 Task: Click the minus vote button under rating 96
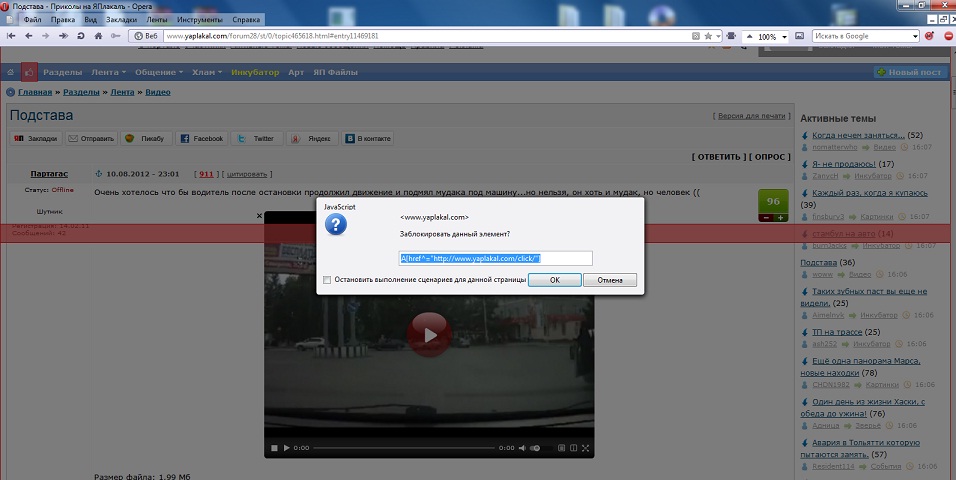[x=766, y=218]
